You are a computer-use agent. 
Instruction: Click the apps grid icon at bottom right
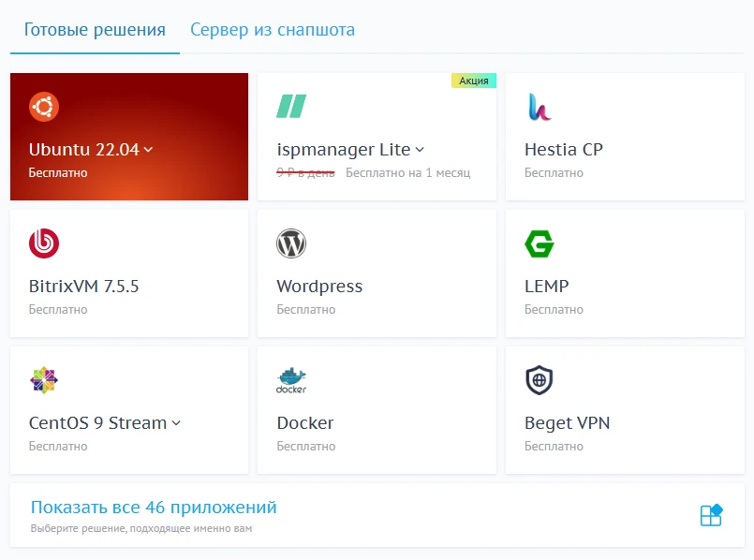712,516
